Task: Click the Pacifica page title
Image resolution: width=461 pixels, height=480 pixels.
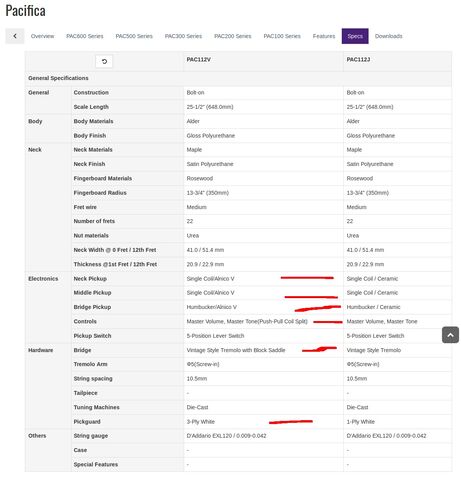Action: [25, 11]
